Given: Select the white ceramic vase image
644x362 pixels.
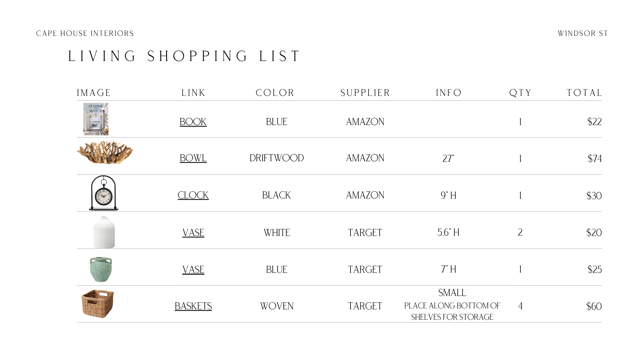Looking at the screenshot, I should [x=104, y=232].
